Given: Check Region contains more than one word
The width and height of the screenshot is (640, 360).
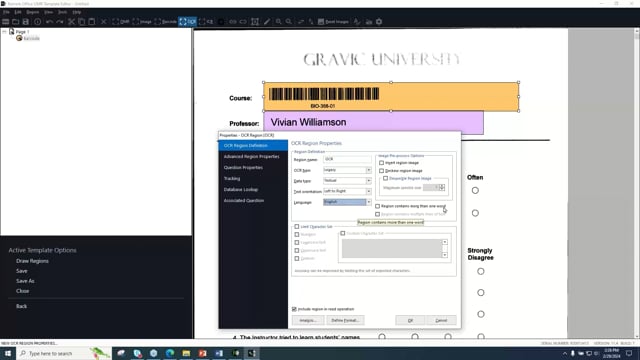Looking at the screenshot, I should click(x=378, y=206).
